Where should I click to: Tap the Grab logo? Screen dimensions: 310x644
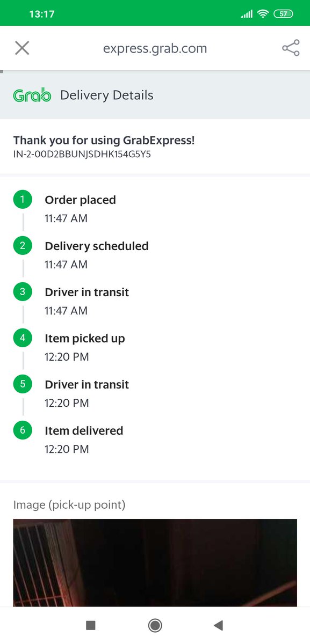click(x=32, y=96)
